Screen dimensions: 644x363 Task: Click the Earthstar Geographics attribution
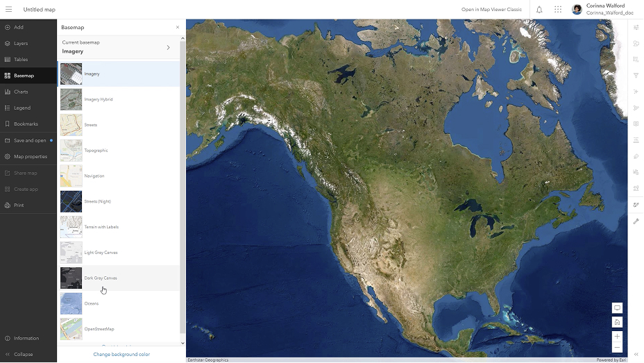pos(207,360)
